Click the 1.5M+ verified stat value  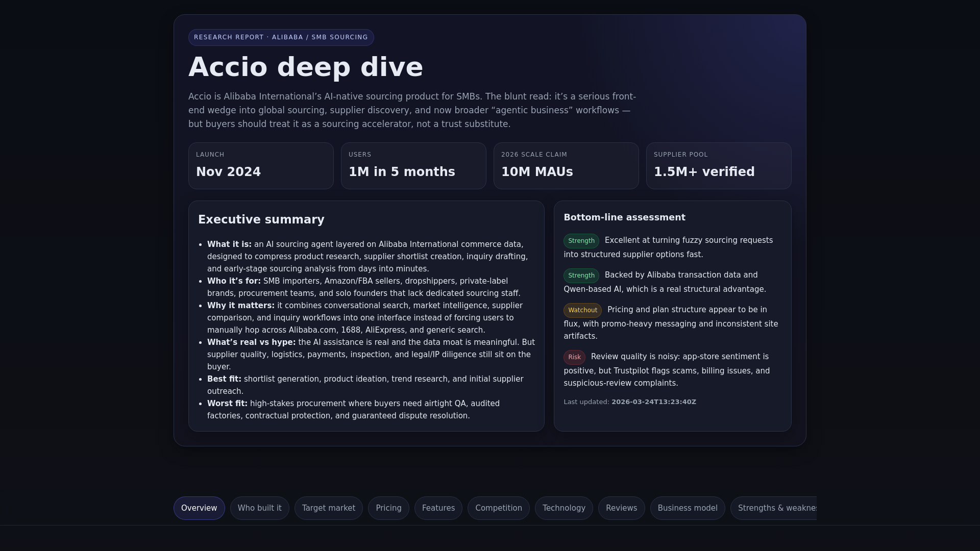(704, 172)
